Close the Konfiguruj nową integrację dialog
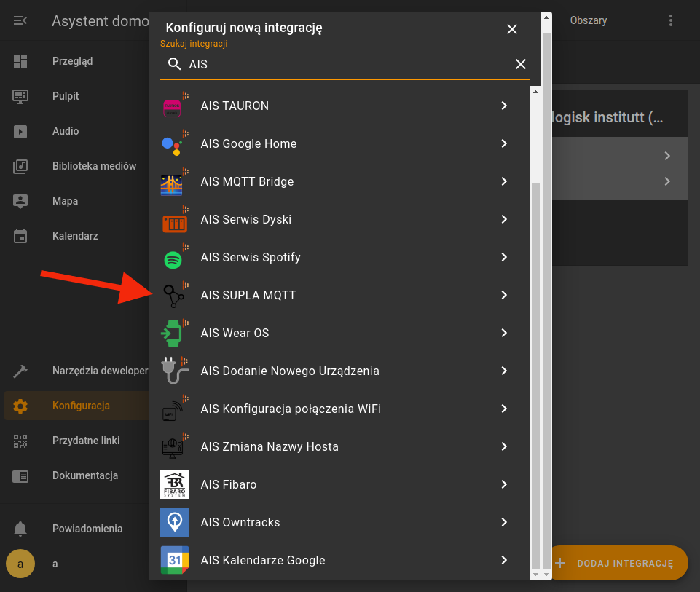This screenshot has width=700, height=592. coord(512,29)
